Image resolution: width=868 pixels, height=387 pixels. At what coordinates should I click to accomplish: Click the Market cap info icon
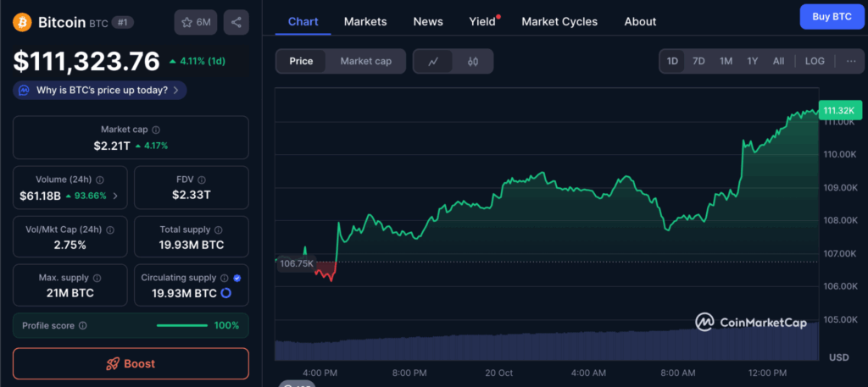tap(156, 130)
